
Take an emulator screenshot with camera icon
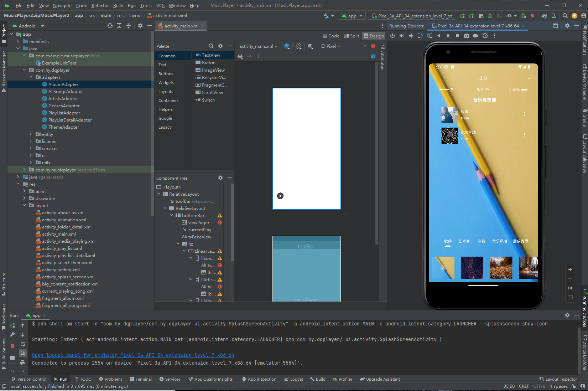pyautogui.click(x=467, y=36)
